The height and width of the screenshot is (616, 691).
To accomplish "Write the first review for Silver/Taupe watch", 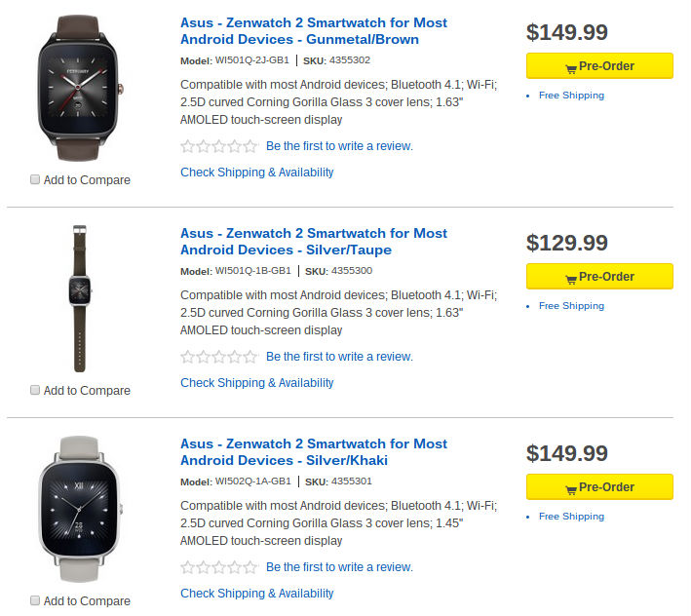I will [339, 357].
